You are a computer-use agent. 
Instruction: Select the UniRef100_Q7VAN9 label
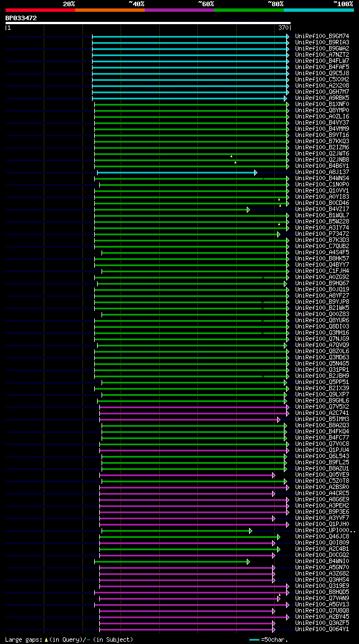[322, 599]
